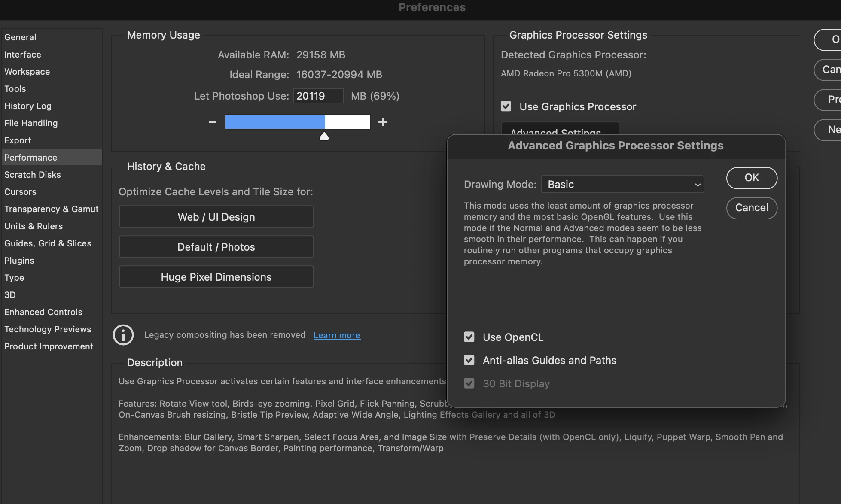Click the info icon beside Legacy compositing
Viewport: 841px width, 504px height.
coord(123,335)
